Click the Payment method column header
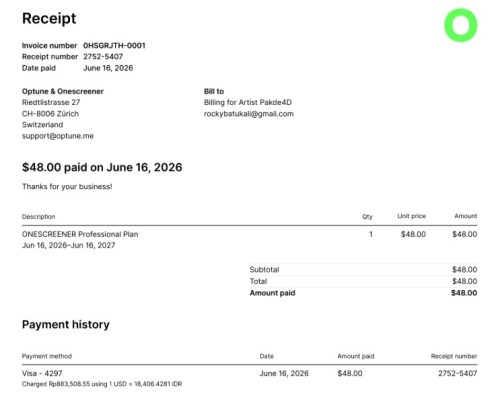This screenshot has height=401, width=500. point(47,356)
